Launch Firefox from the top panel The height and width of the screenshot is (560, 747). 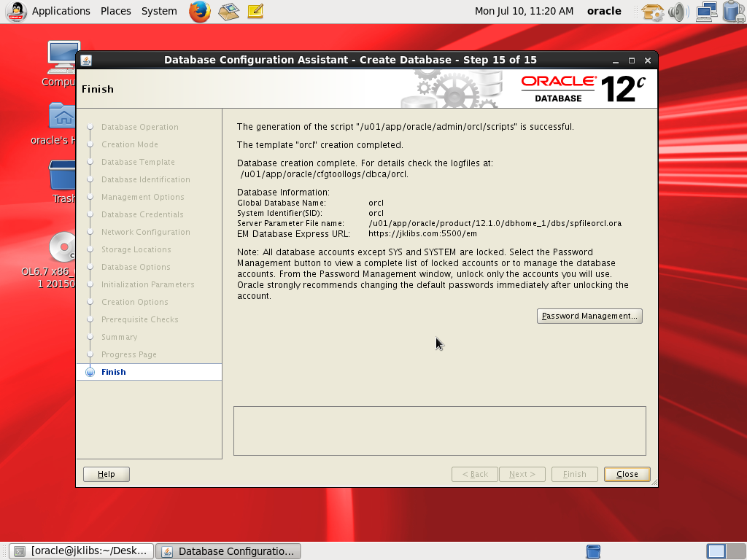(200, 12)
